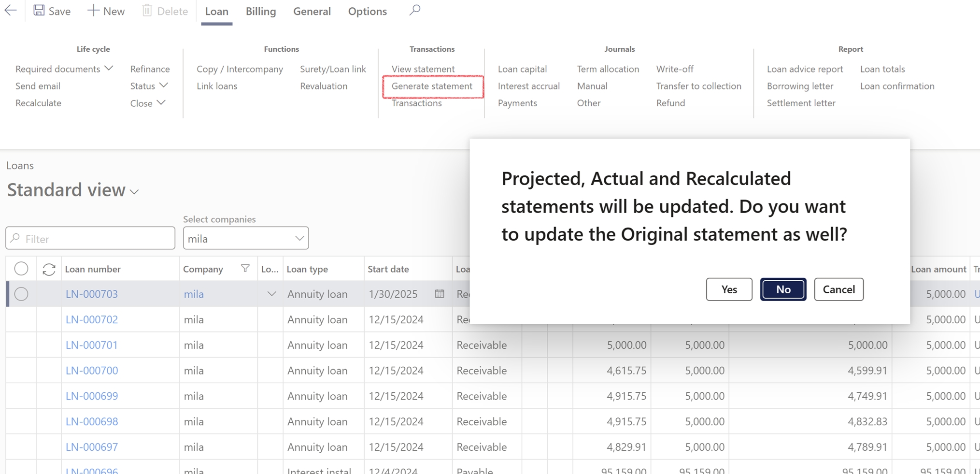This screenshot has width=980, height=474.
Task: Click Generate statement
Action: pyautogui.click(x=432, y=86)
